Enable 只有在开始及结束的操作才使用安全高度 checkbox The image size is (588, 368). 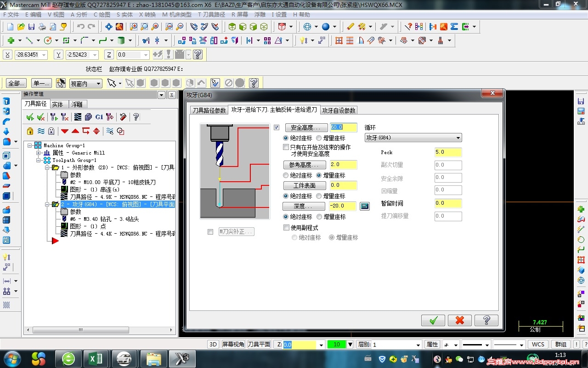(x=286, y=147)
